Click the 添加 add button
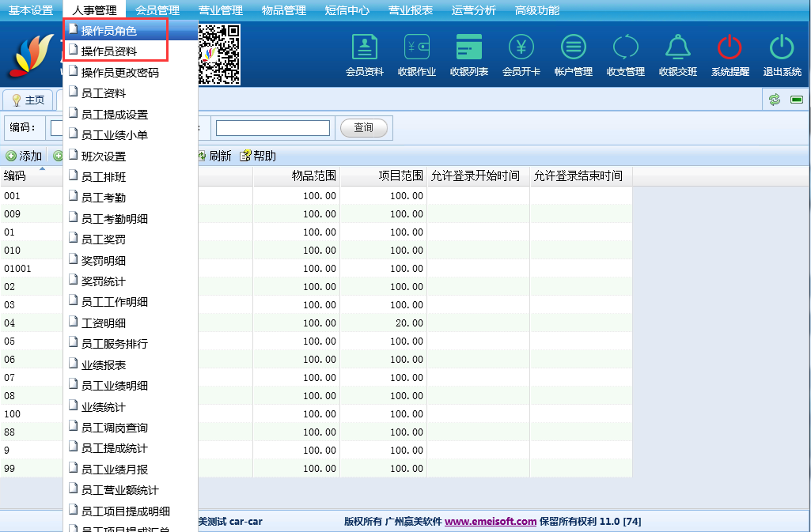 tap(24, 156)
